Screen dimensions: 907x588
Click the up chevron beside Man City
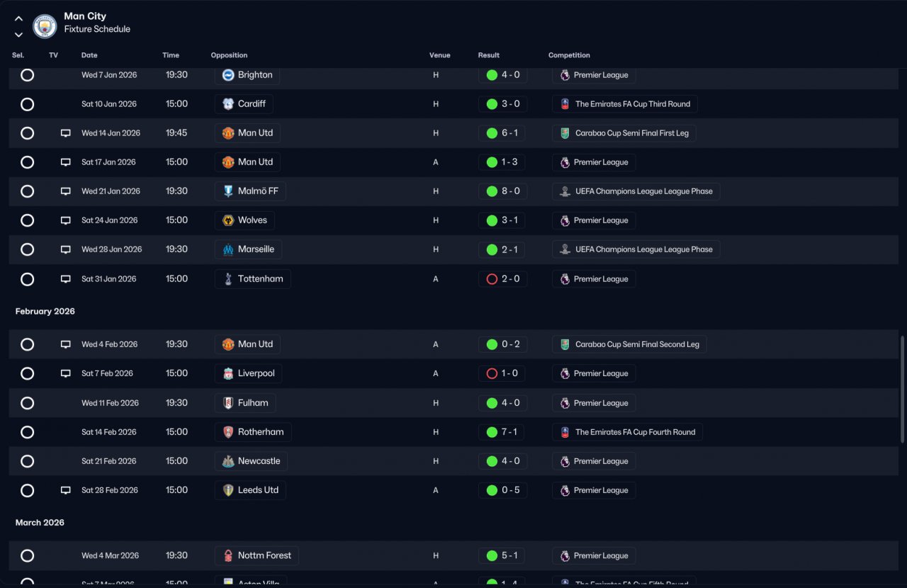click(x=18, y=18)
